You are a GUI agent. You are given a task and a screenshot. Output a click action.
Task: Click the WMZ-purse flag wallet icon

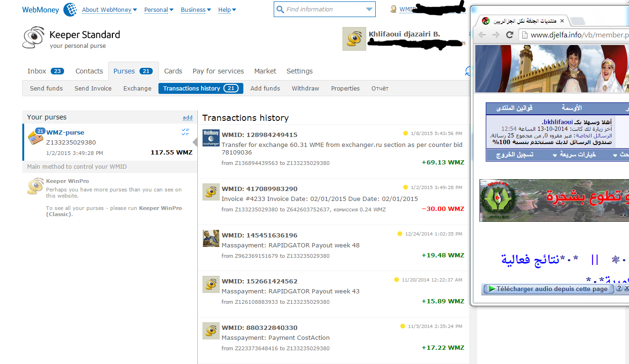tap(36, 136)
